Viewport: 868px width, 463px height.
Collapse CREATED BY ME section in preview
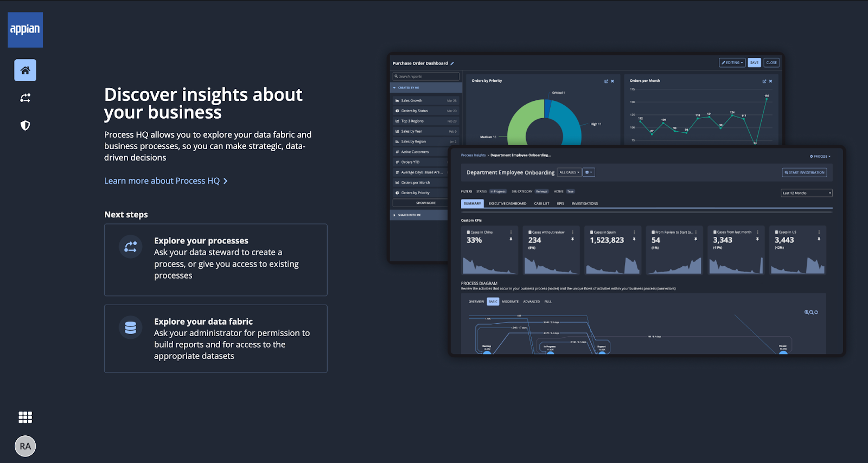426,87
